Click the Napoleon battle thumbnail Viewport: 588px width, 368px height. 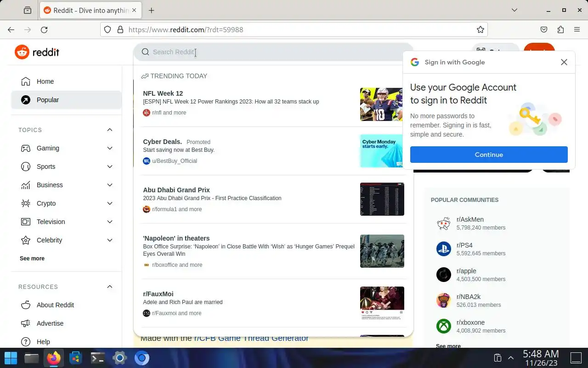(x=382, y=251)
